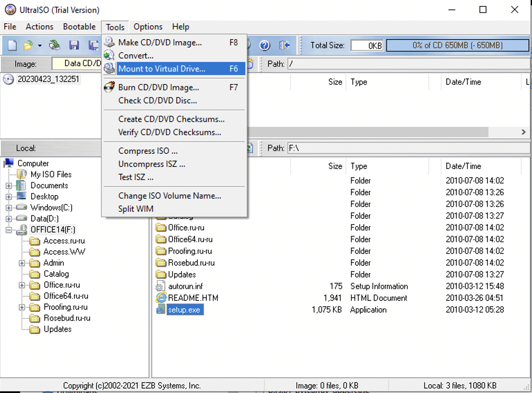Click the New image toolbar icon

(12, 45)
